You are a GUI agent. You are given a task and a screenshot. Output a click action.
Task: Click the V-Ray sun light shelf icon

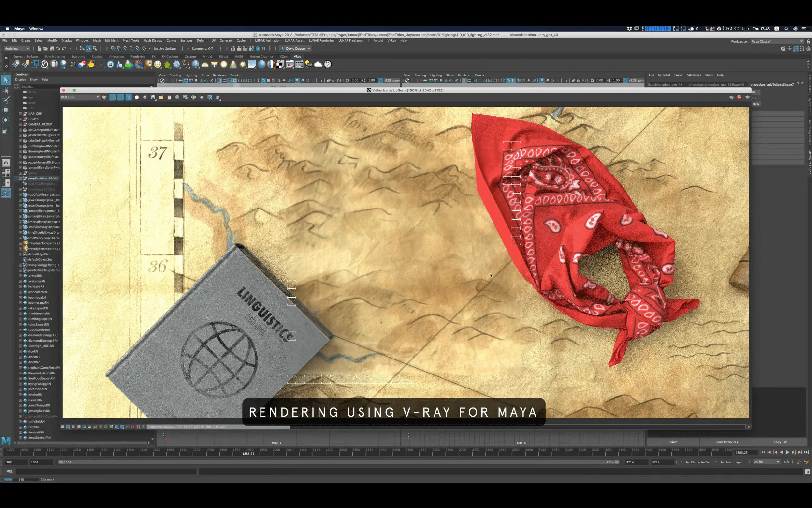point(243,64)
